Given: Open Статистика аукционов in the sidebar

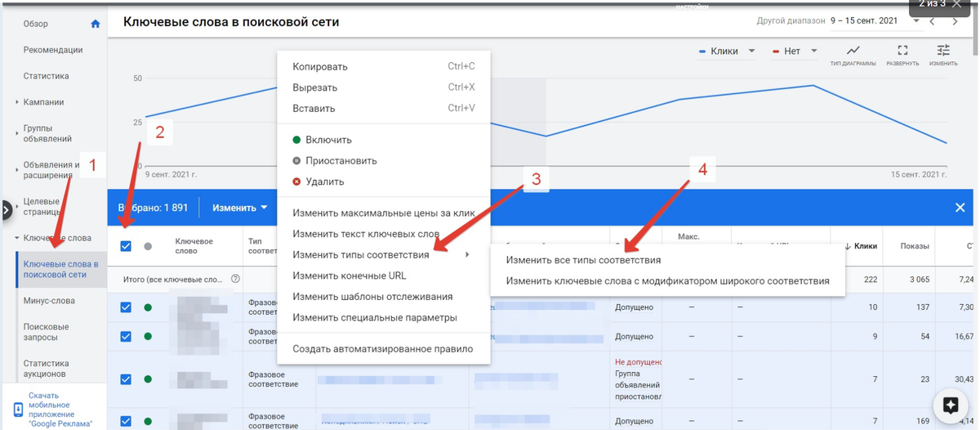Looking at the screenshot, I should 46,369.
